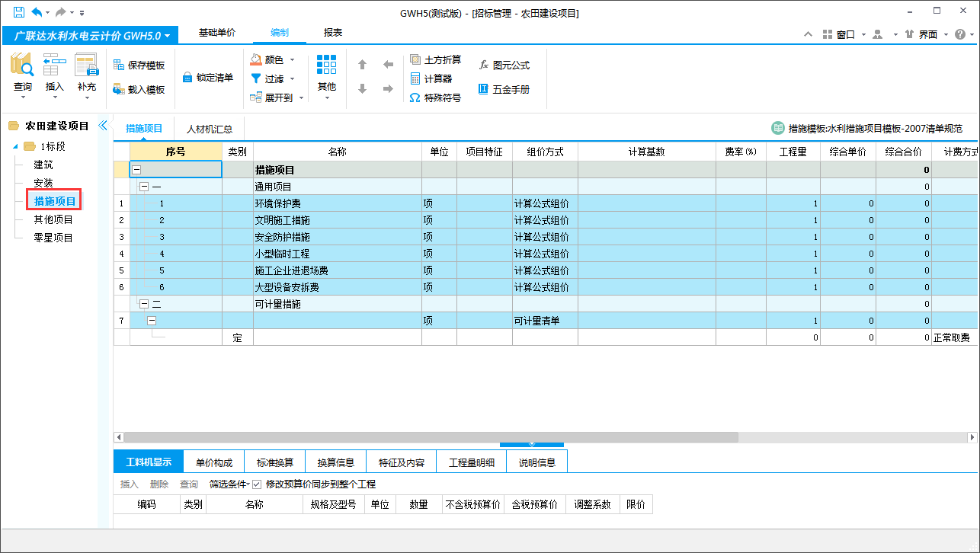Open the 窗口 window dropdown

point(844,34)
